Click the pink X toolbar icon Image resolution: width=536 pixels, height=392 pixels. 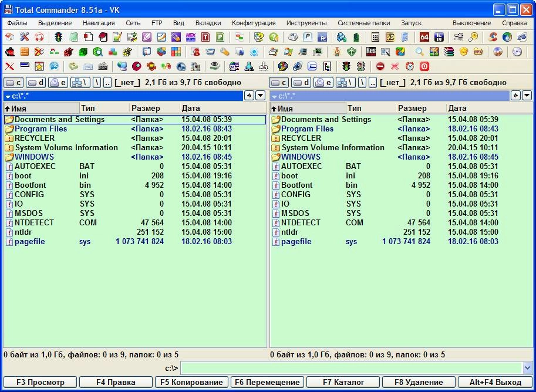point(395,66)
